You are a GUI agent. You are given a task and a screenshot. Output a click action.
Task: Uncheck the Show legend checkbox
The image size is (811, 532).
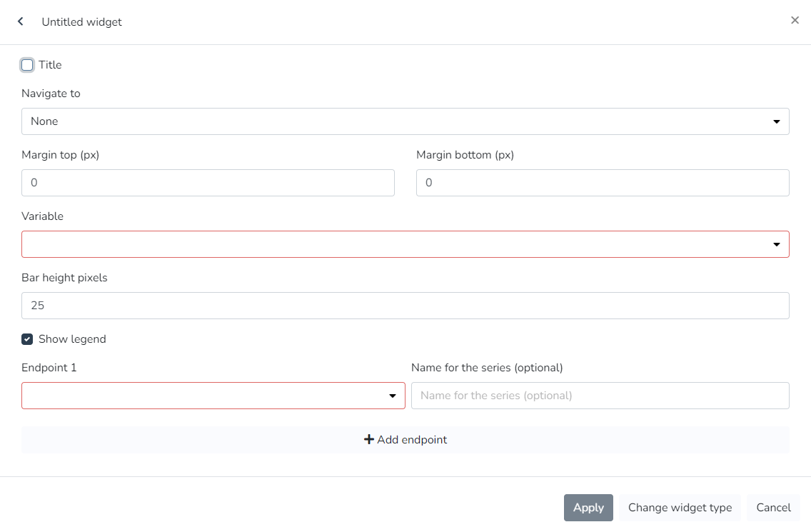tap(27, 339)
